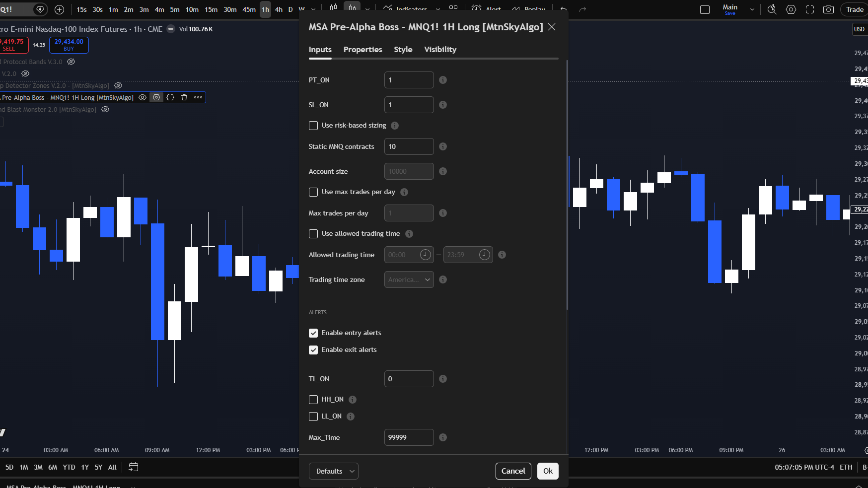Open the Properties tab

pos(363,50)
